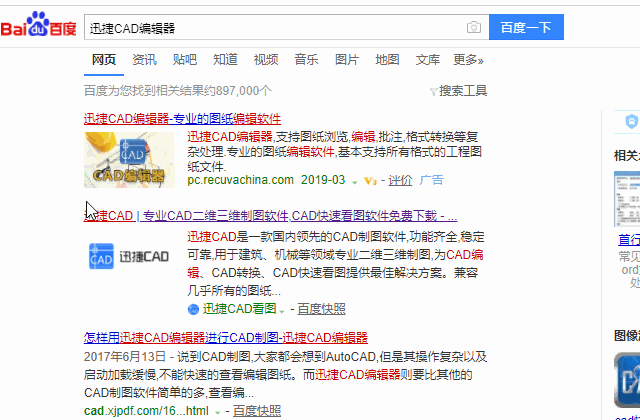Open the 评价 link
The height and width of the screenshot is (420, 640).
click(x=400, y=180)
